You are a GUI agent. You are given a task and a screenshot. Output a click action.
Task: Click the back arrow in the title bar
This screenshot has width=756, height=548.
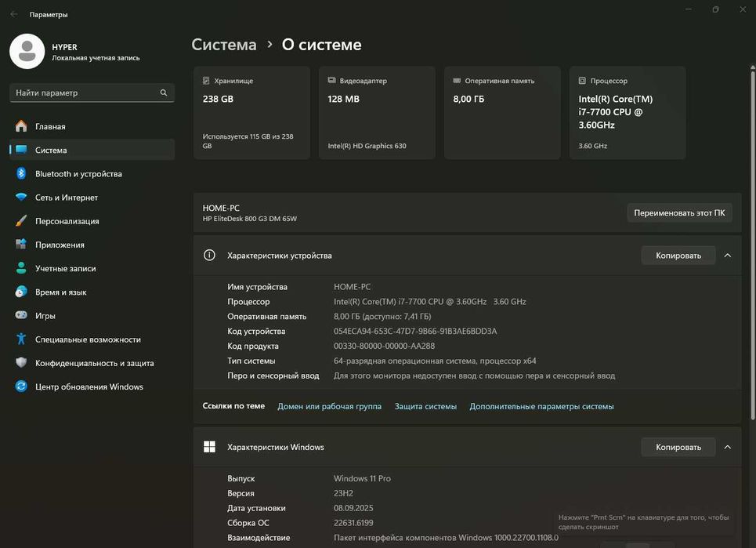tap(14, 14)
